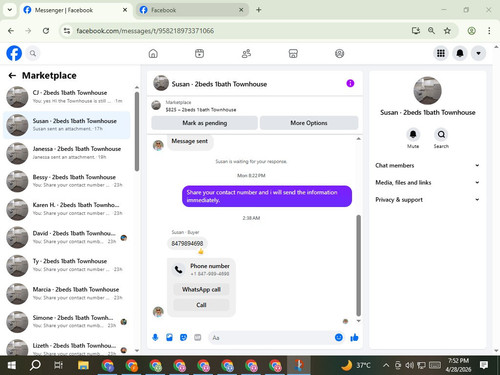Expand the Chat members section

point(427,165)
